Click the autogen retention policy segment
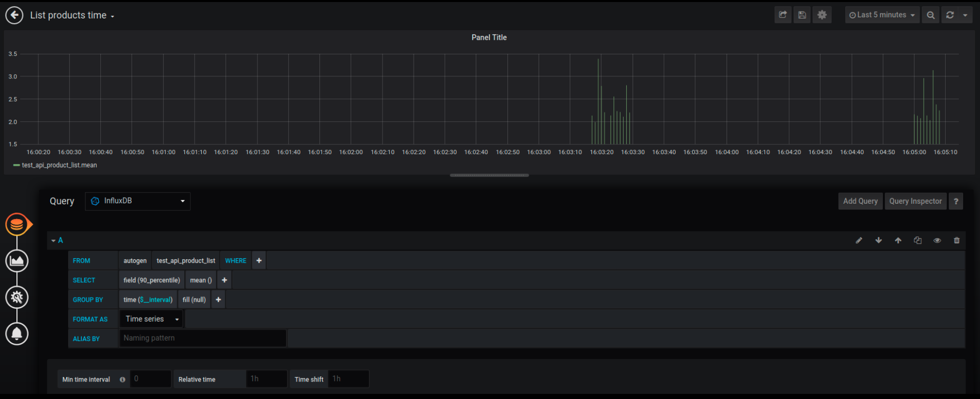980x399 pixels. 135,261
